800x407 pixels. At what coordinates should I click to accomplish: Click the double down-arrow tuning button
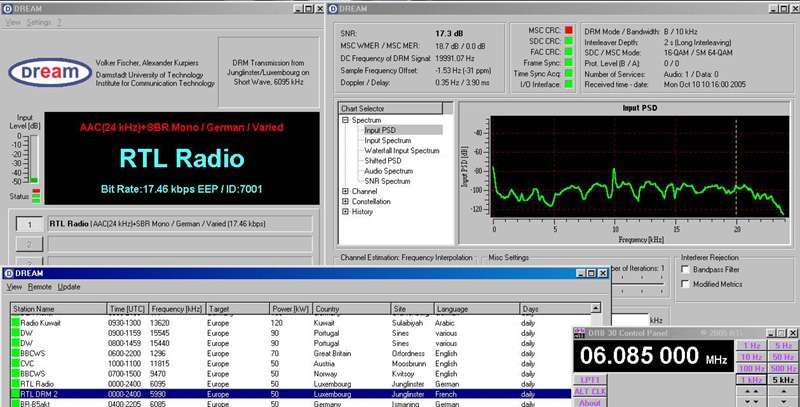point(752,402)
